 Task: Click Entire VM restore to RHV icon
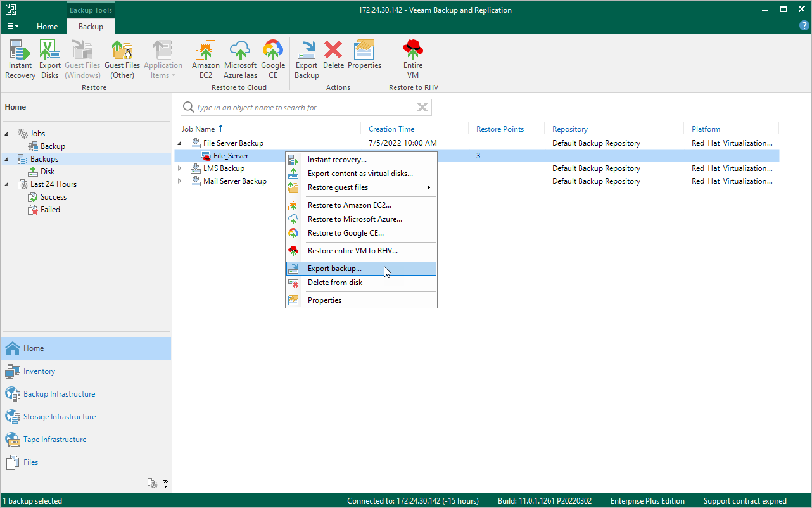(413, 60)
